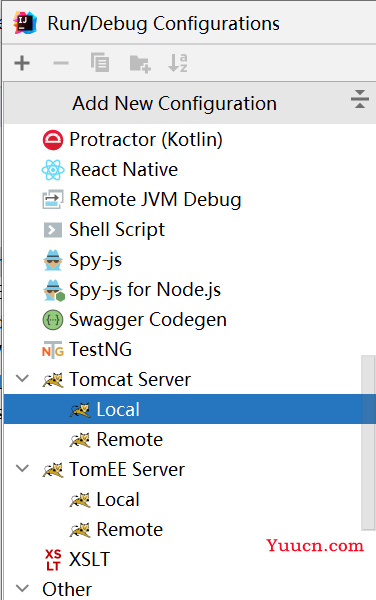
Task: Click the configuration list vertical scrollbar
Action: click(x=369, y=442)
